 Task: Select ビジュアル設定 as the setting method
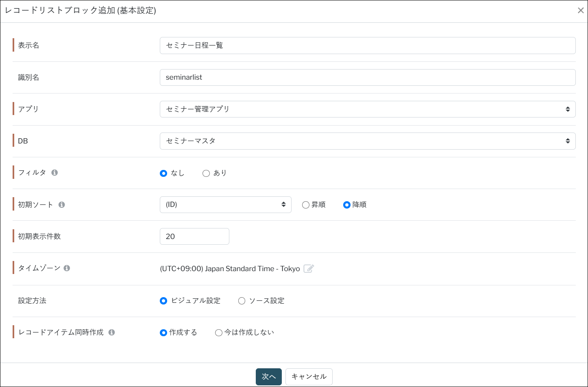pyautogui.click(x=163, y=301)
